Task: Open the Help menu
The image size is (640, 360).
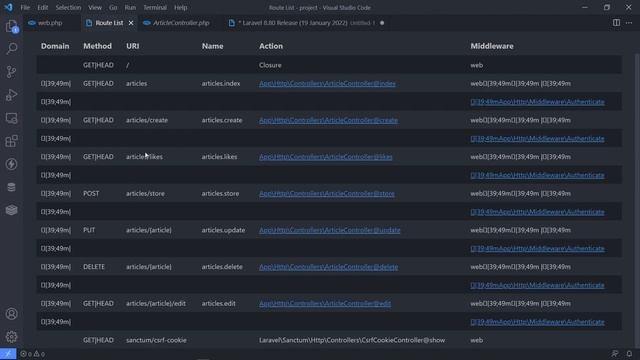Action: [x=180, y=7]
